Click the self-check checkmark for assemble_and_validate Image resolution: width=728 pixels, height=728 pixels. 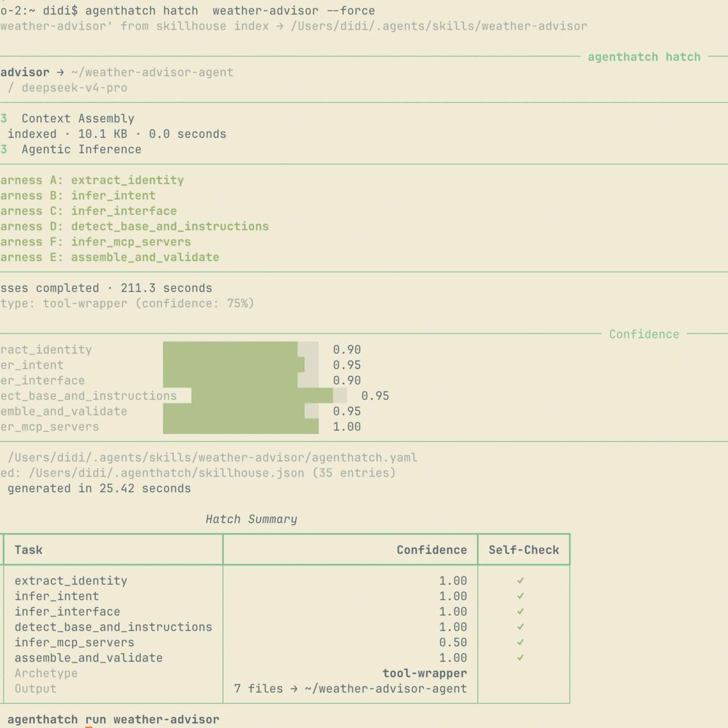521,658
